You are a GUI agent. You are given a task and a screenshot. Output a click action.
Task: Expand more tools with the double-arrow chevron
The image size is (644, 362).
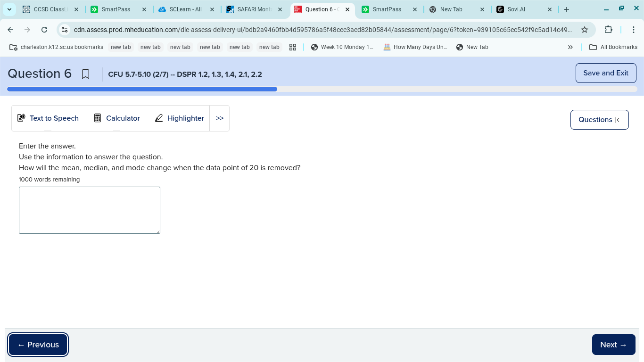click(219, 118)
